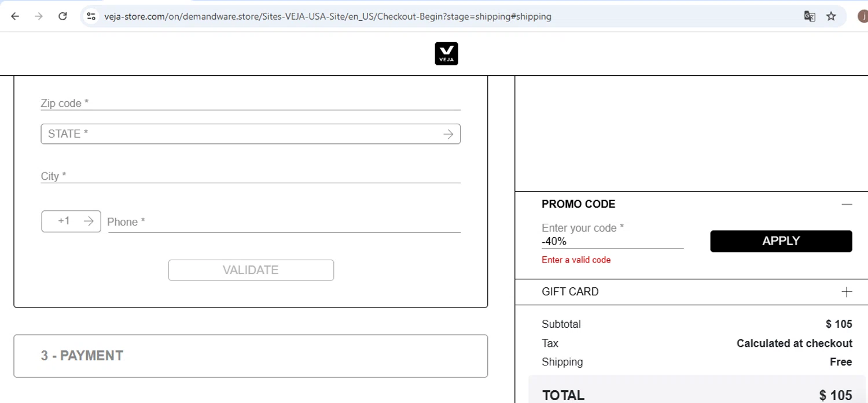Open the +1 country code selector
This screenshot has width=868, height=403.
click(x=71, y=221)
